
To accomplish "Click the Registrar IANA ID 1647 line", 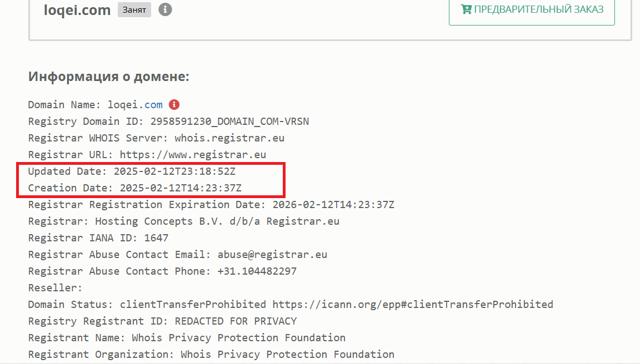I will pyautogui.click(x=98, y=238).
